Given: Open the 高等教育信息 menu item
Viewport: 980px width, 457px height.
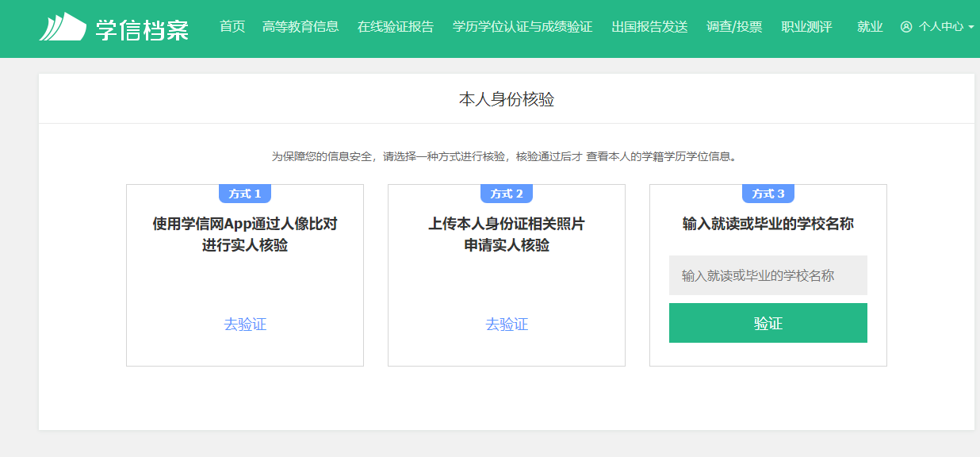Looking at the screenshot, I should coord(301,27).
